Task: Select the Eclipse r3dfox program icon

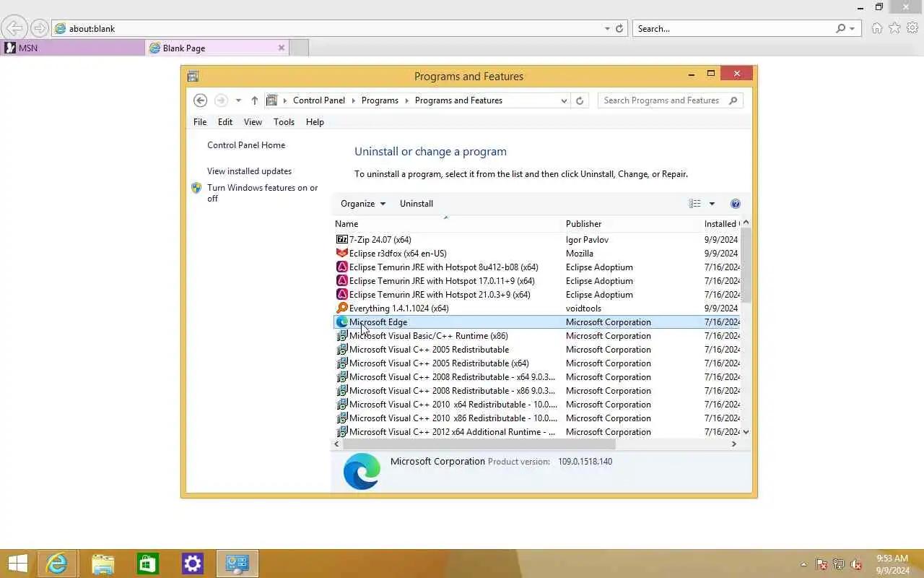Action: point(342,253)
